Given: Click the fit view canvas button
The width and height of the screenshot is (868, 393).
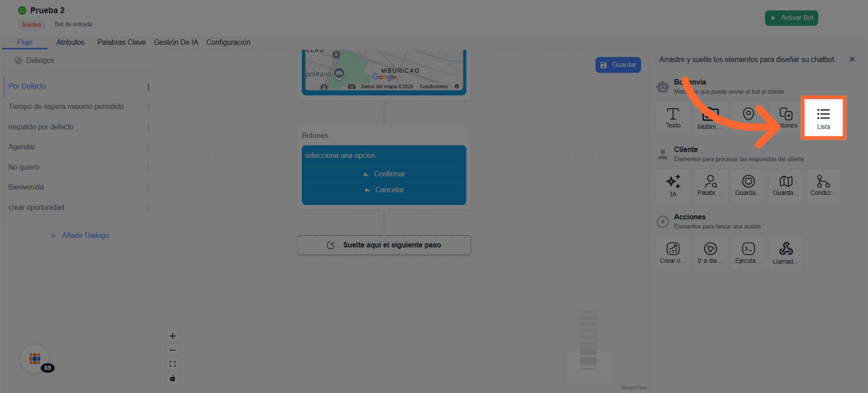Looking at the screenshot, I should click(173, 364).
